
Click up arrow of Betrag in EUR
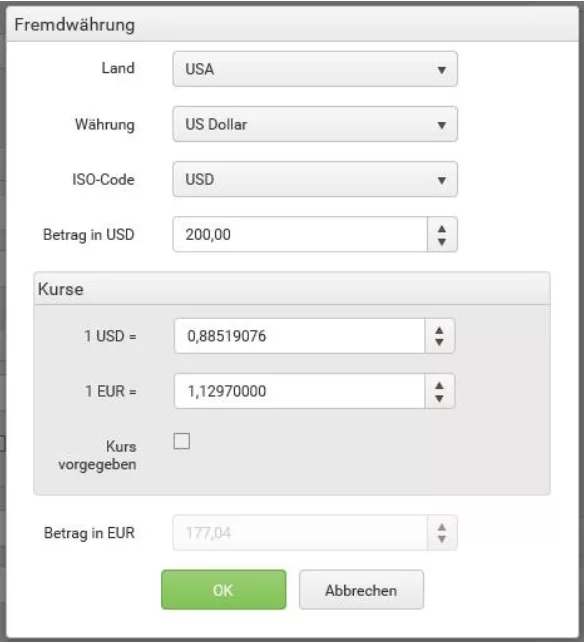442,527
